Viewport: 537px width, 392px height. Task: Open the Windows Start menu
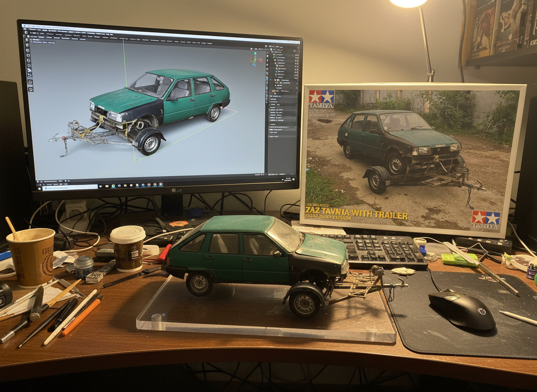pos(39,188)
